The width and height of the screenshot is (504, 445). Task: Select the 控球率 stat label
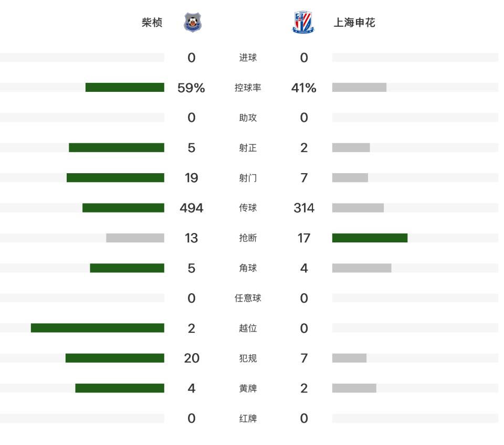[x=248, y=88]
